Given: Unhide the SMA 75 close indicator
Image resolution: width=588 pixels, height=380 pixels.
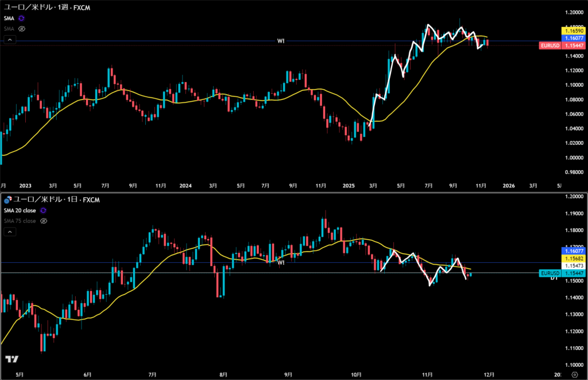Looking at the screenshot, I should coord(44,220).
